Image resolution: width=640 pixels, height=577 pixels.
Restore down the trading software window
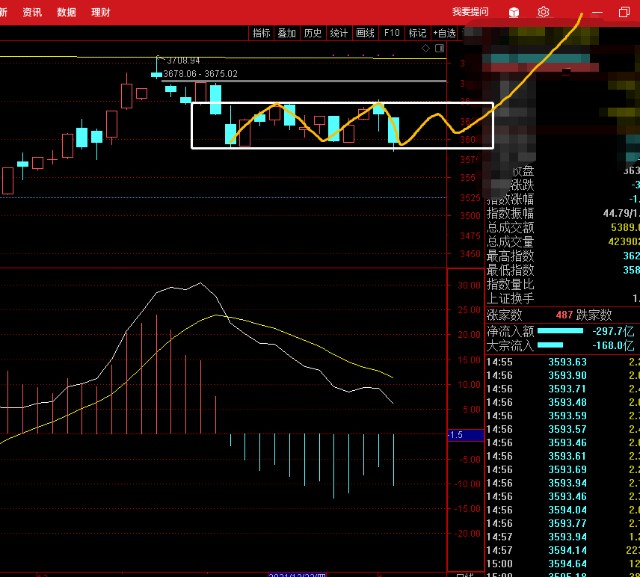pos(624,12)
